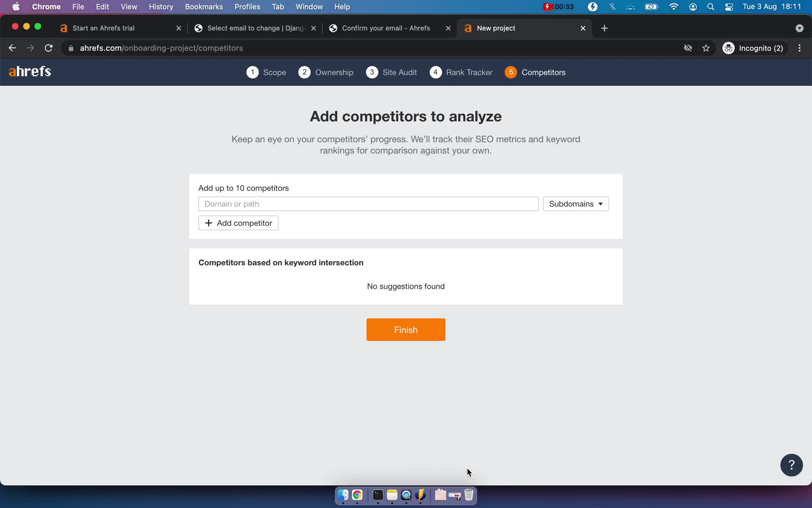Click the forward navigation arrow

[x=30, y=48]
